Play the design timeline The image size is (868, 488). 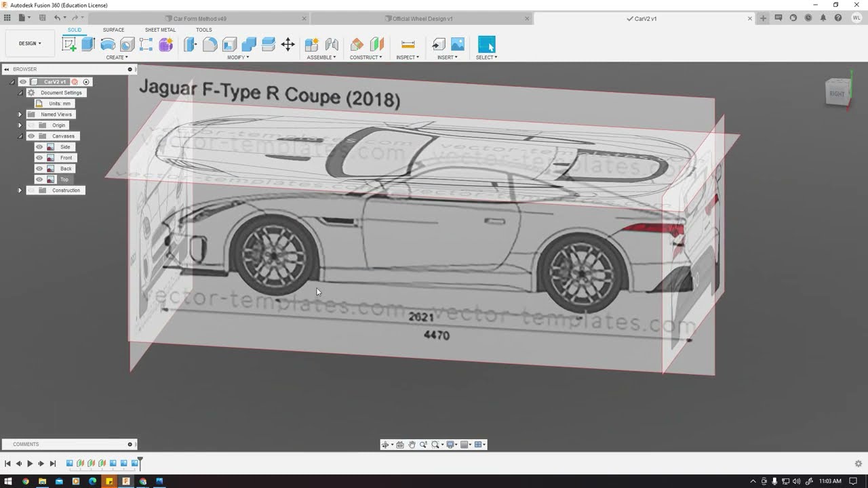(30, 464)
